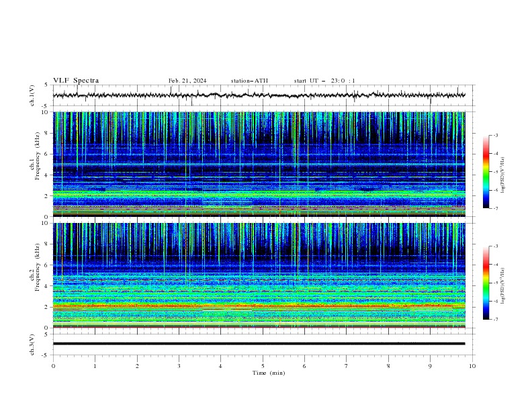
Task: Click the ch.1 voltage waveform trace
Action: tap(259, 95)
